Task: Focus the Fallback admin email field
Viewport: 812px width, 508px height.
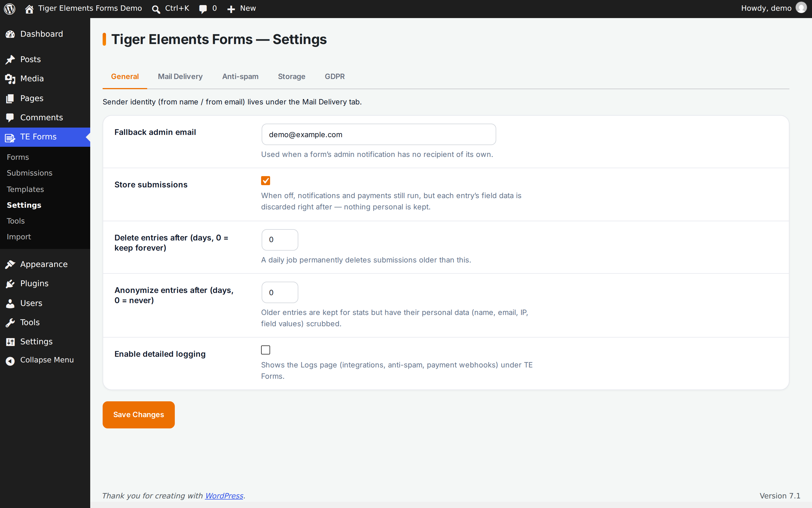Action: [x=378, y=134]
